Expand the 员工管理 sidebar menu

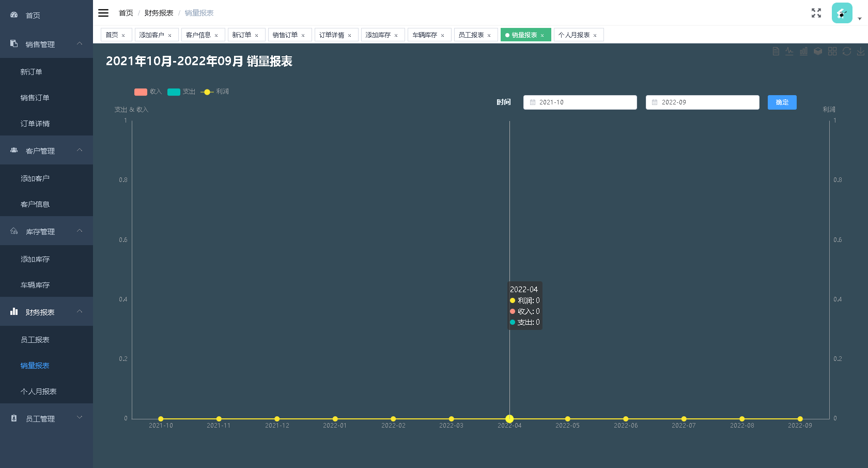47,418
